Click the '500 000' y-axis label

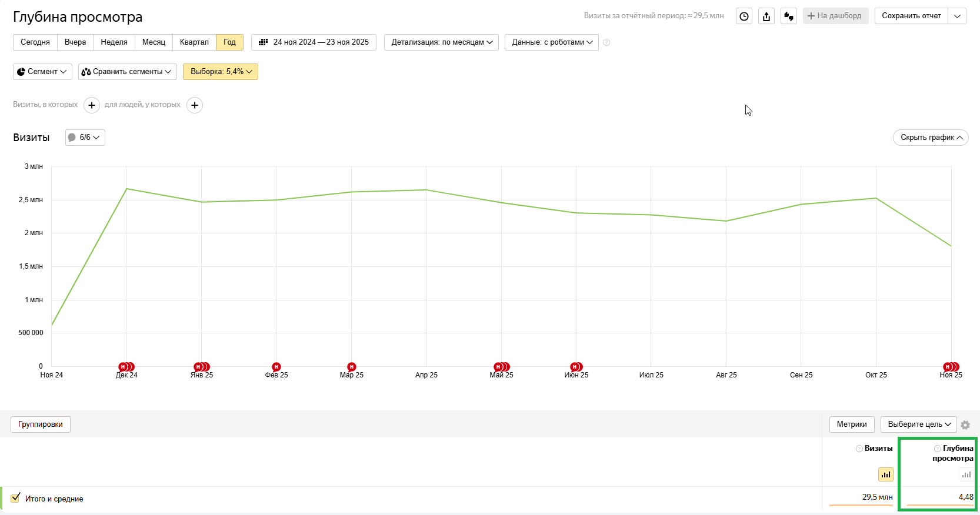(x=31, y=333)
